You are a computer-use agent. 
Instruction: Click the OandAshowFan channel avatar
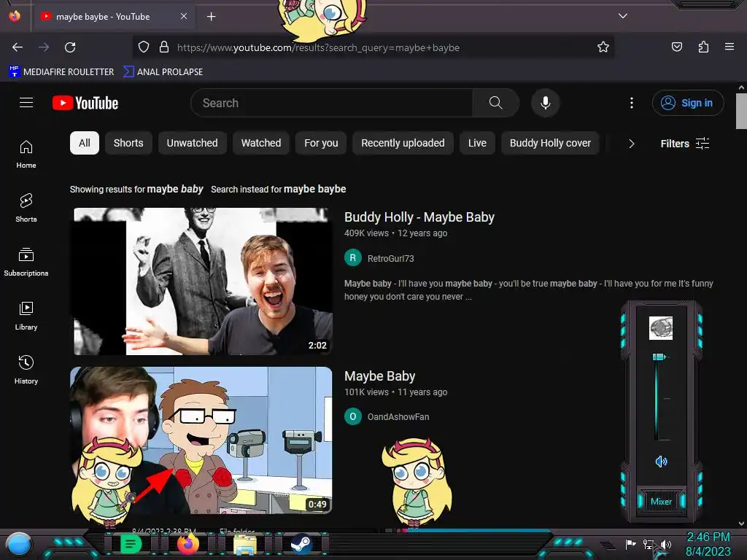353,416
